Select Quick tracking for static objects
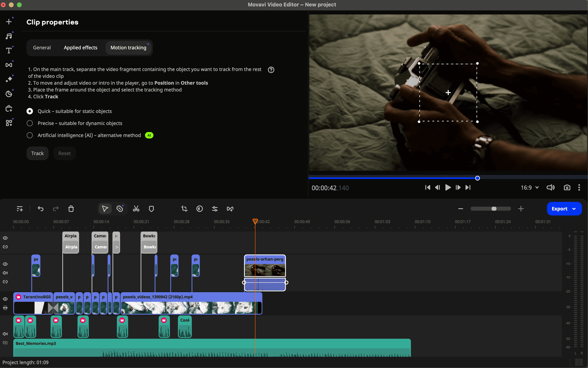 [x=30, y=111]
